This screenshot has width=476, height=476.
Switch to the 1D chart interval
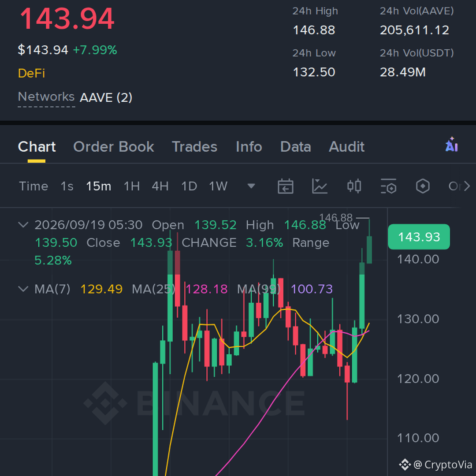(x=189, y=186)
